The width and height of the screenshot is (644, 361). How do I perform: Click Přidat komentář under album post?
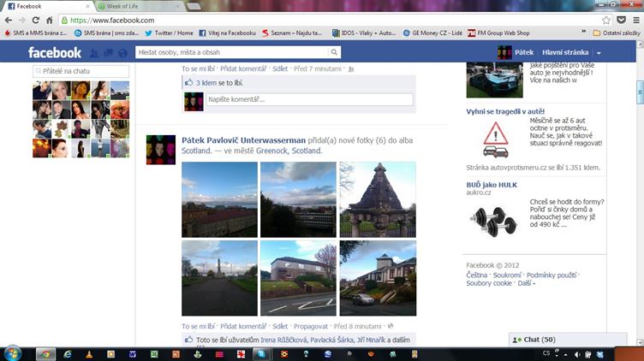pyautogui.click(x=243, y=327)
